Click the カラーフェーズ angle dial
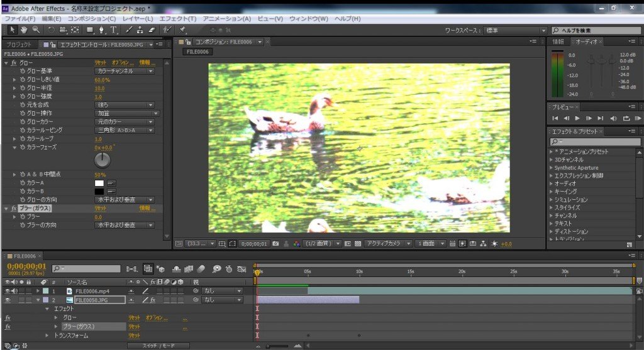The height and width of the screenshot is (350, 644). (x=103, y=160)
